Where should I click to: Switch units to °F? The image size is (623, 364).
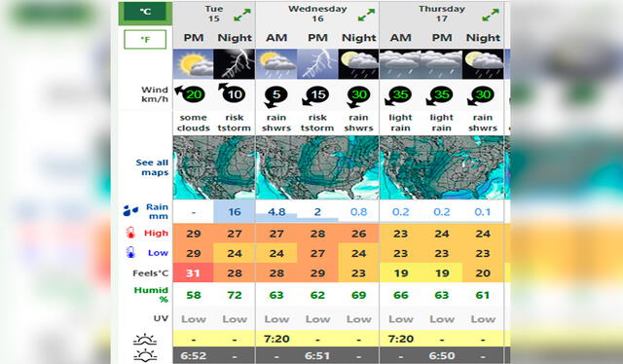(x=145, y=39)
